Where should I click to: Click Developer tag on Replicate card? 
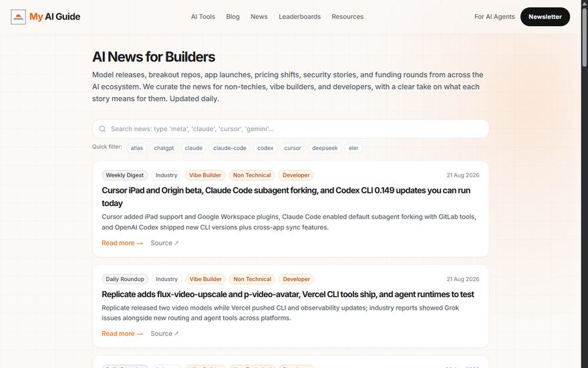pos(297,279)
